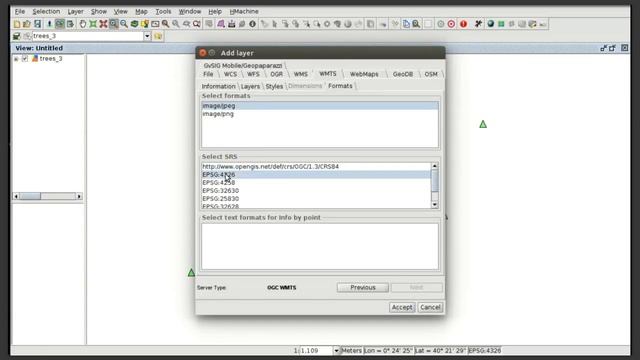Click the green grid square icon
Image resolution: width=640 pixels, height=360 pixels.
click(x=501, y=24)
